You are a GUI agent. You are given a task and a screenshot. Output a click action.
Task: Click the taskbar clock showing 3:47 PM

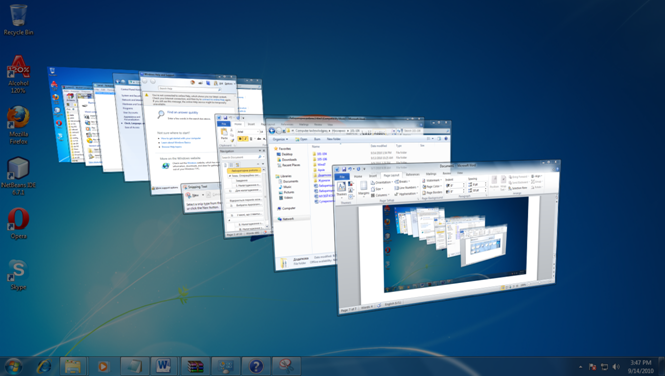[641, 367]
